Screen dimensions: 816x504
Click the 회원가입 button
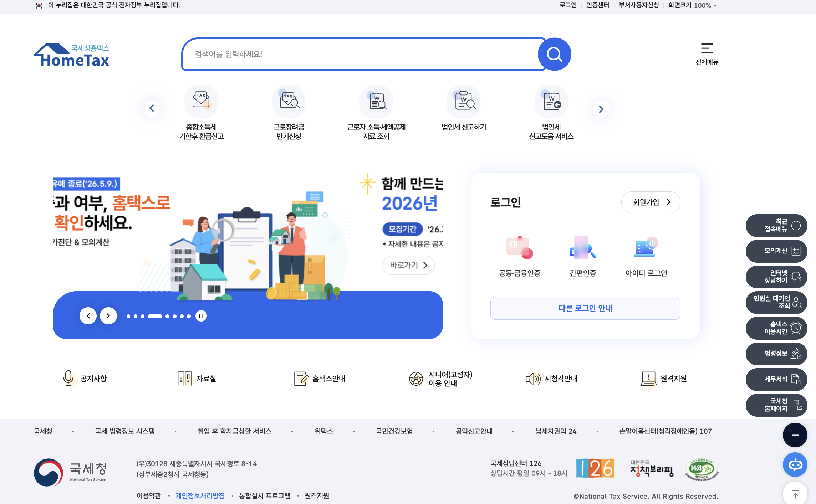(x=651, y=202)
